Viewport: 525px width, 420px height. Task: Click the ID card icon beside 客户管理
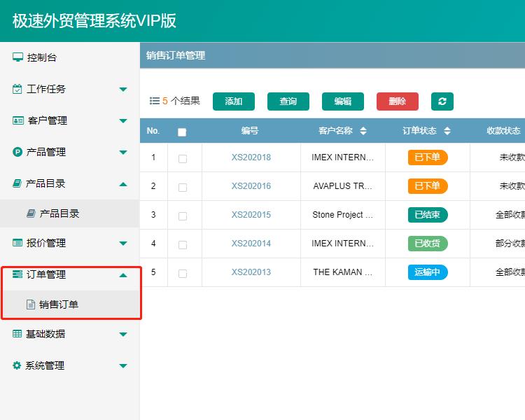coord(18,120)
